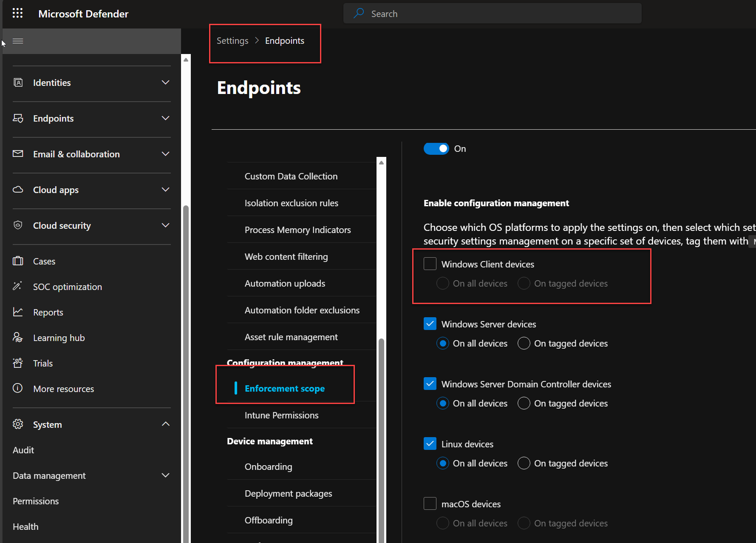Click the settings list scrollbar up arrow
The height and width of the screenshot is (543, 756).
click(x=382, y=162)
